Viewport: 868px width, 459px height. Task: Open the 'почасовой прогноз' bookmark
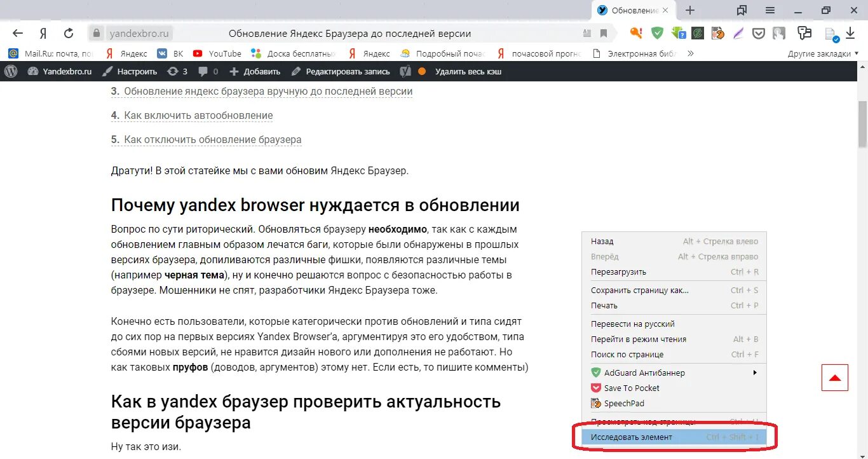[x=539, y=53]
